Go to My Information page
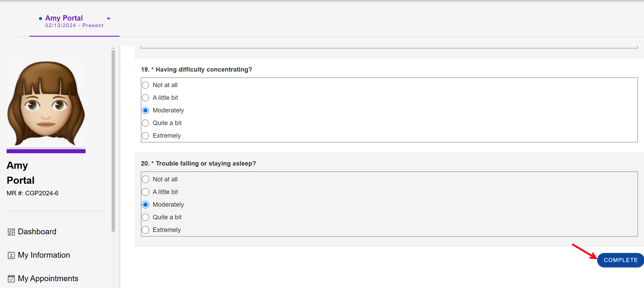This screenshot has height=288, width=644. click(x=44, y=255)
